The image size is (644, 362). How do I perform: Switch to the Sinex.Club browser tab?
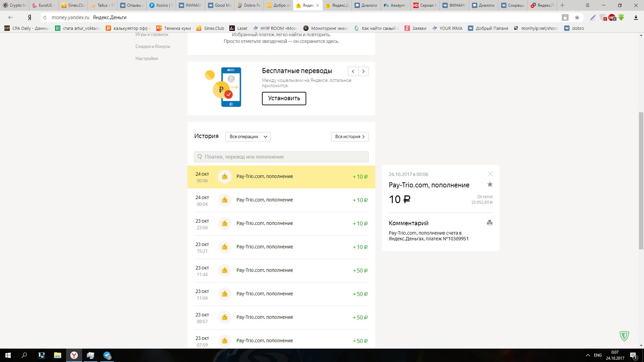tap(73, 5)
